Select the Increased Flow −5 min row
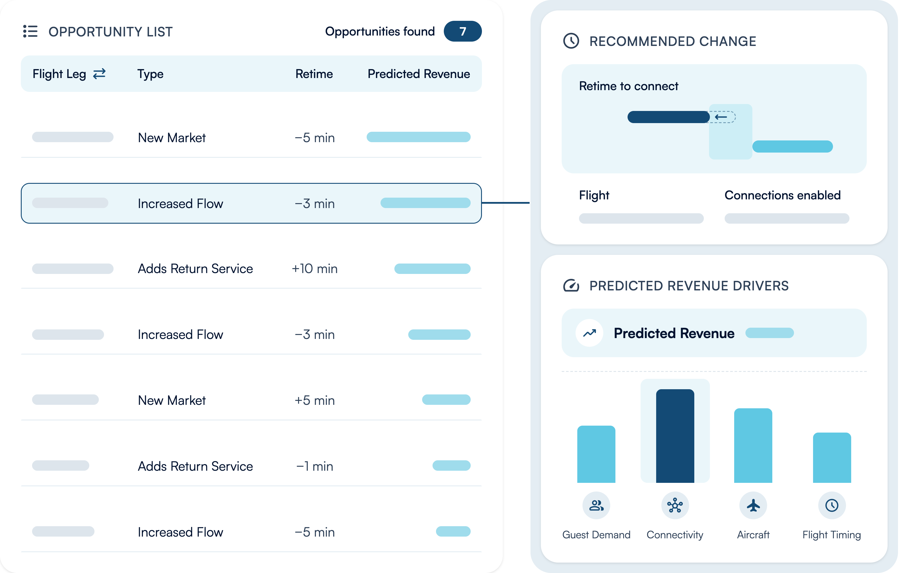The height and width of the screenshot is (573, 924). [x=251, y=532]
